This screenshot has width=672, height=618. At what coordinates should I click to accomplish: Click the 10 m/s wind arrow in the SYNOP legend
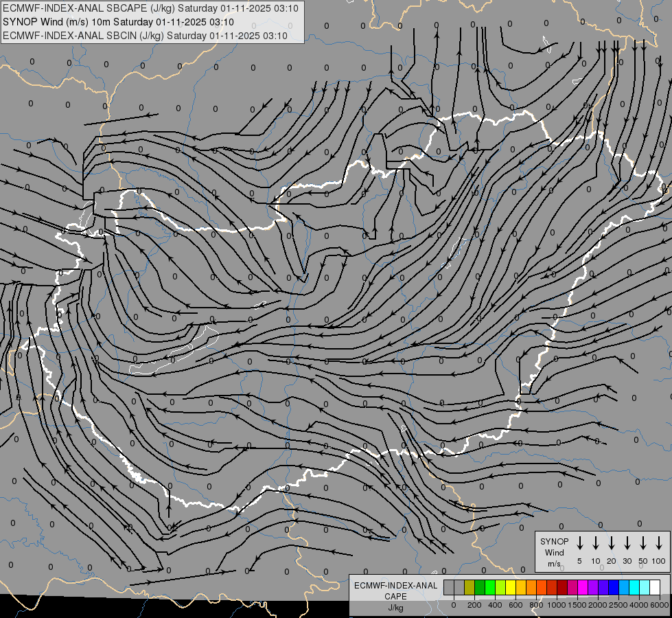click(x=596, y=542)
